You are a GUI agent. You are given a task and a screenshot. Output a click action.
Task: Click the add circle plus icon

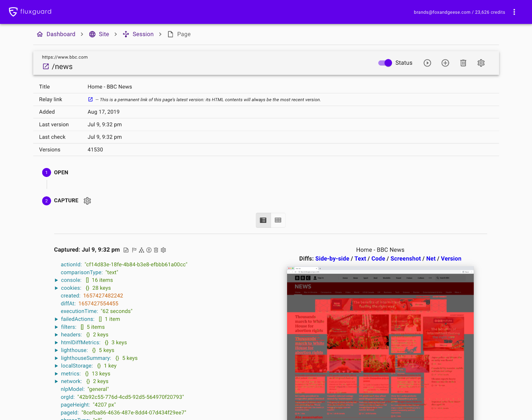point(445,63)
